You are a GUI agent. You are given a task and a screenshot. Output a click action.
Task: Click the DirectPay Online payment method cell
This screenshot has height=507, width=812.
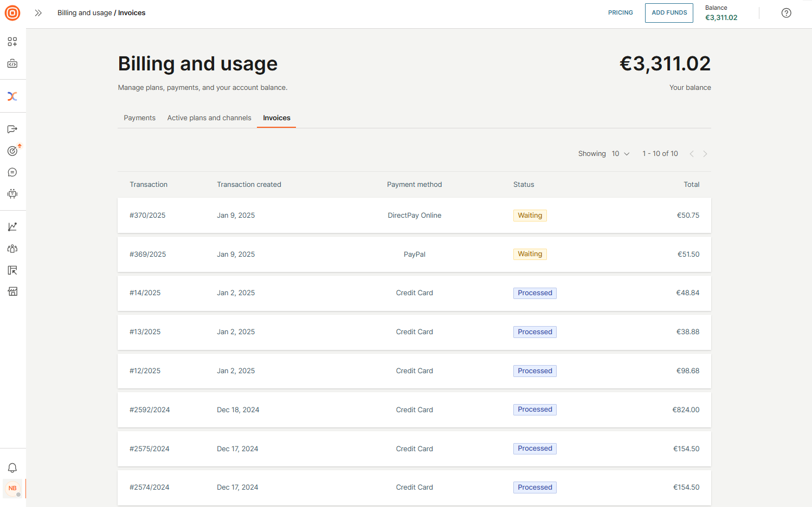414,216
